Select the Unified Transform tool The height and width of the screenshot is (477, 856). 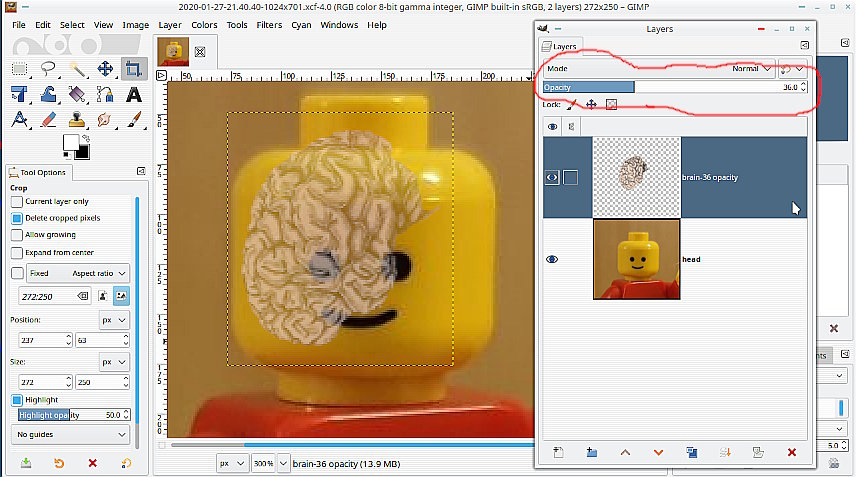click(x=20, y=94)
